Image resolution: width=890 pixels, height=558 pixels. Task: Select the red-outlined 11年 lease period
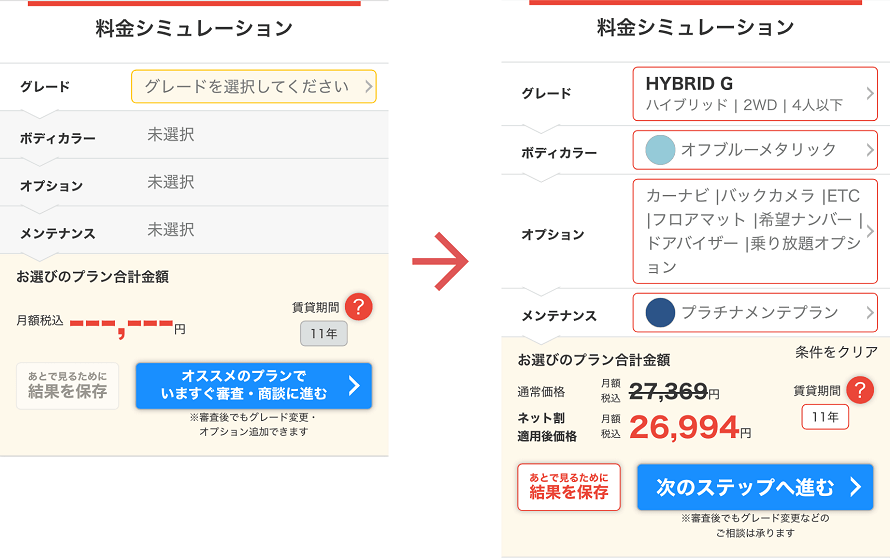825,417
